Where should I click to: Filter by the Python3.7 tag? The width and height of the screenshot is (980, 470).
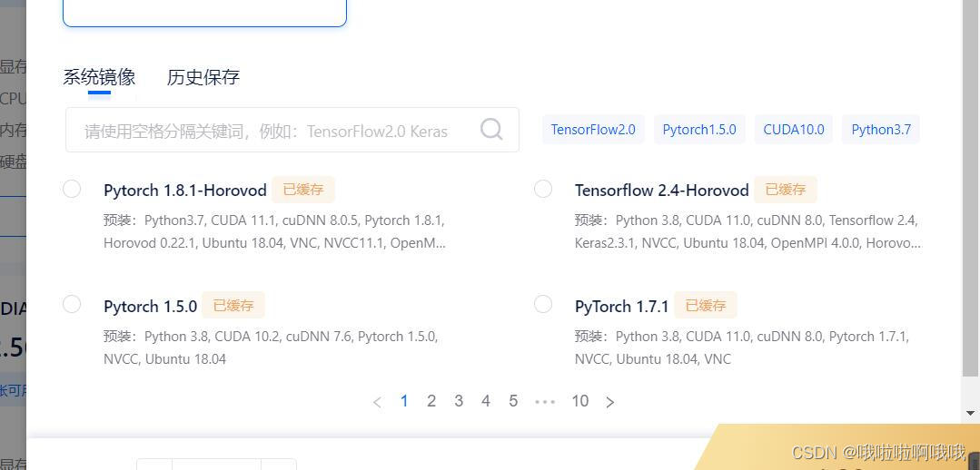click(x=881, y=130)
